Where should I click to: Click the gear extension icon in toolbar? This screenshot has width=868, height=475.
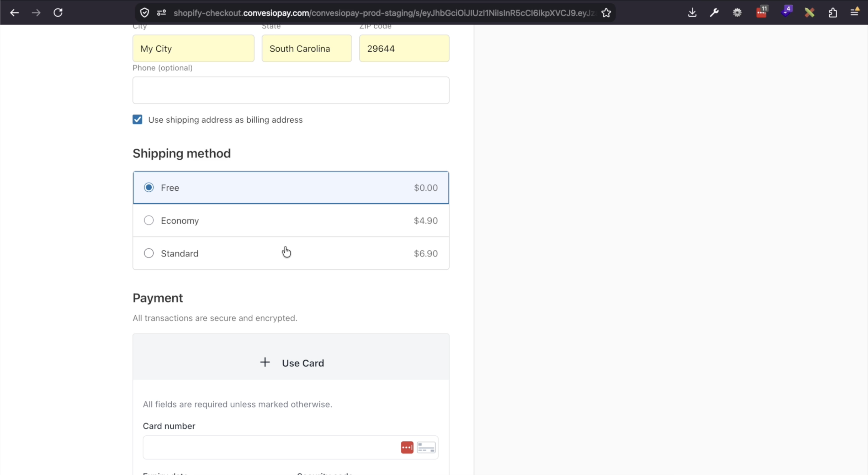(x=737, y=13)
